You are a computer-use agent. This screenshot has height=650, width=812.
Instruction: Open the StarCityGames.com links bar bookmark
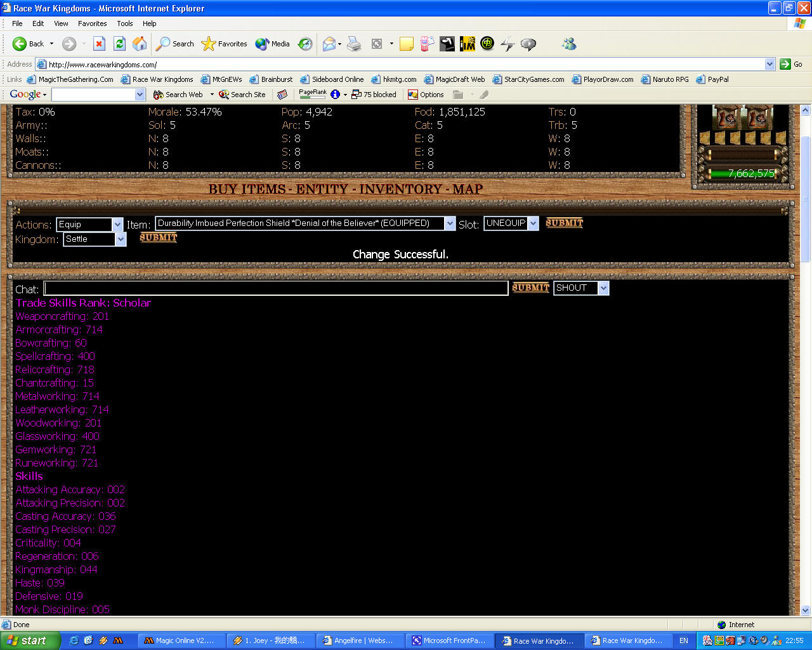[x=528, y=79]
